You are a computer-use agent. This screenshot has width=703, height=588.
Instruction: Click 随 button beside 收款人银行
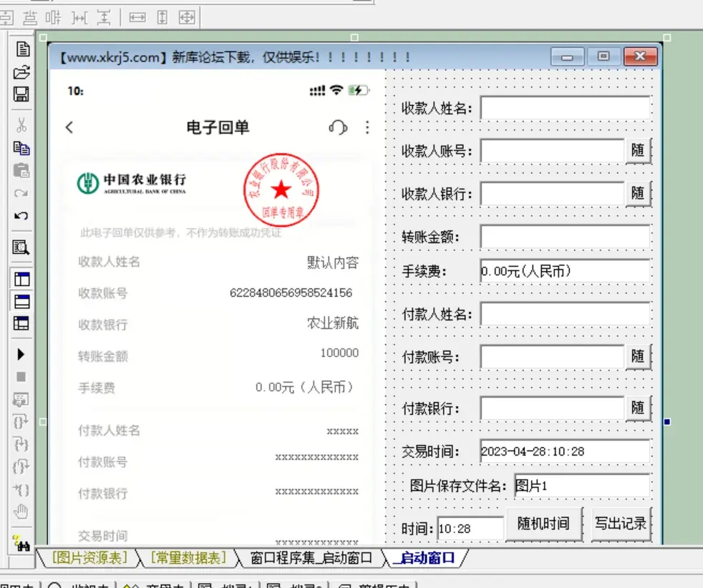(x=638, y=193)
